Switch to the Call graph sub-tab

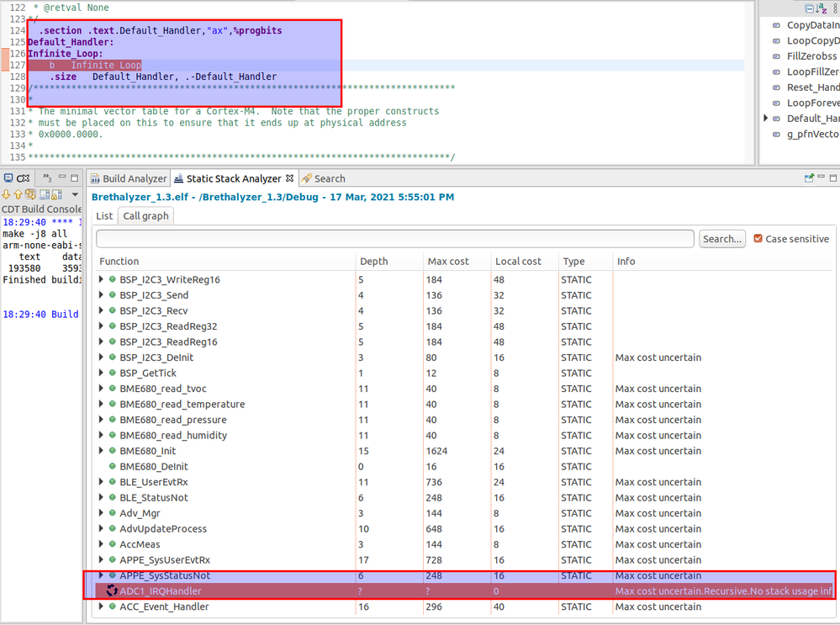coord(145,216)
